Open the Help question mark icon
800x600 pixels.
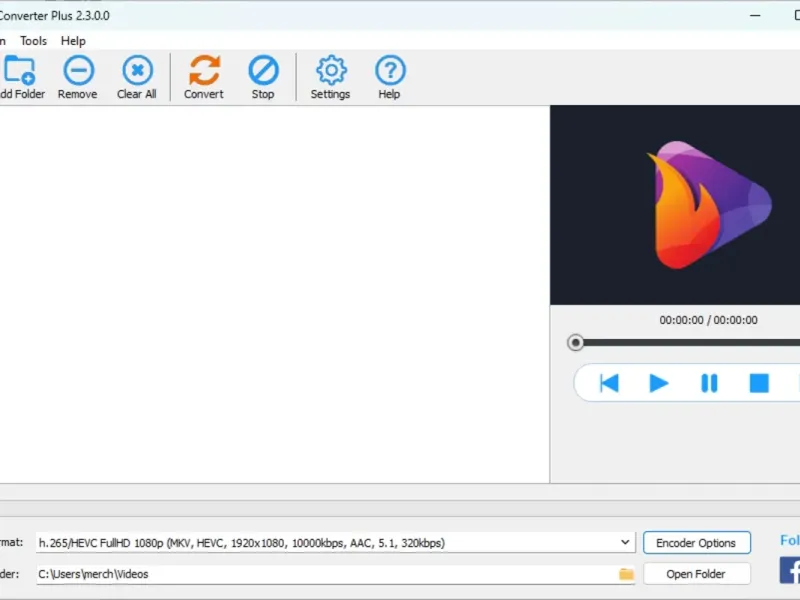coord(390,77)
